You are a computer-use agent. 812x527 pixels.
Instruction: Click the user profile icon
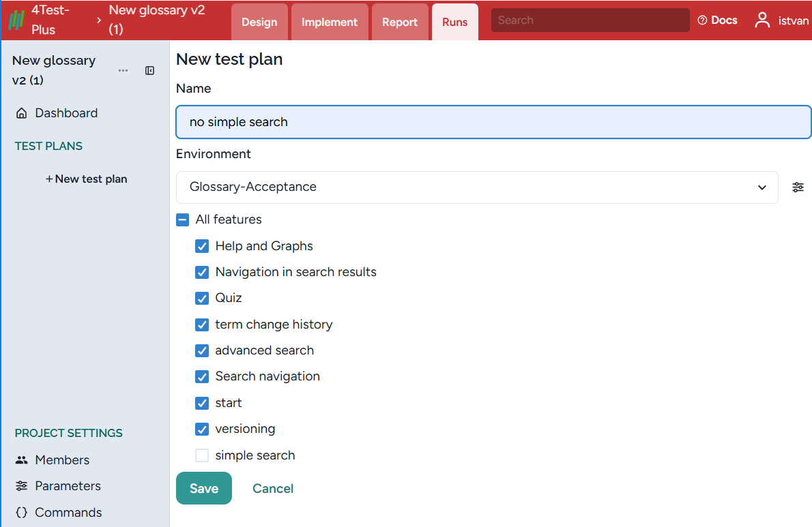pos(762,20)
